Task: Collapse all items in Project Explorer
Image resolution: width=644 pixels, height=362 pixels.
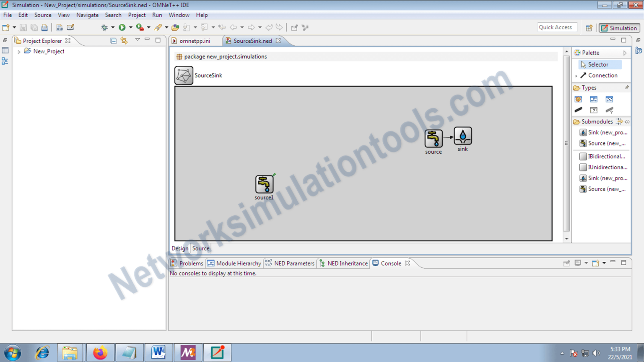Action: 113,40
